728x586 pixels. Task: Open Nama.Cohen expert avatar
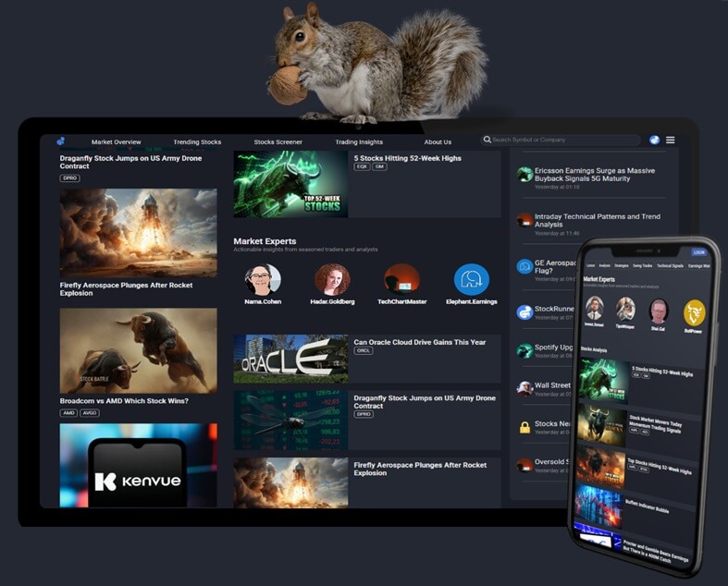(263, 279)
